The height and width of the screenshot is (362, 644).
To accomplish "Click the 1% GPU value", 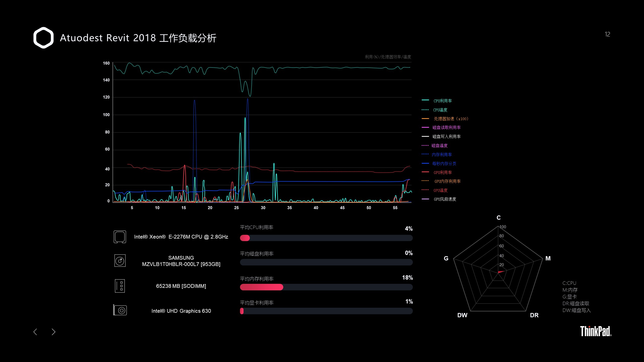I will 409,301.
